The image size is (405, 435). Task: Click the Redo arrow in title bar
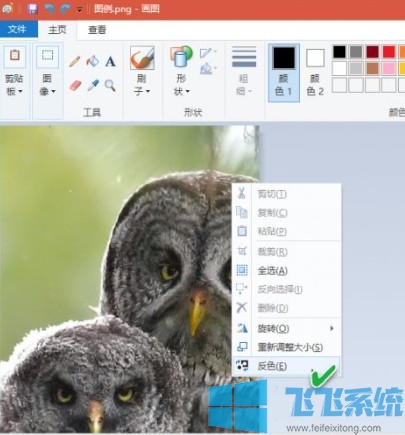[65, 9]
